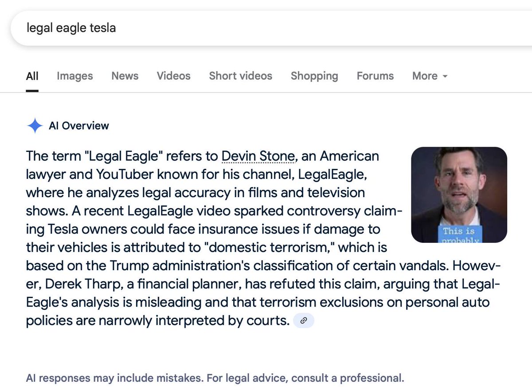Switch to the Images tab
532x392 pixels.
pos(75,76)
